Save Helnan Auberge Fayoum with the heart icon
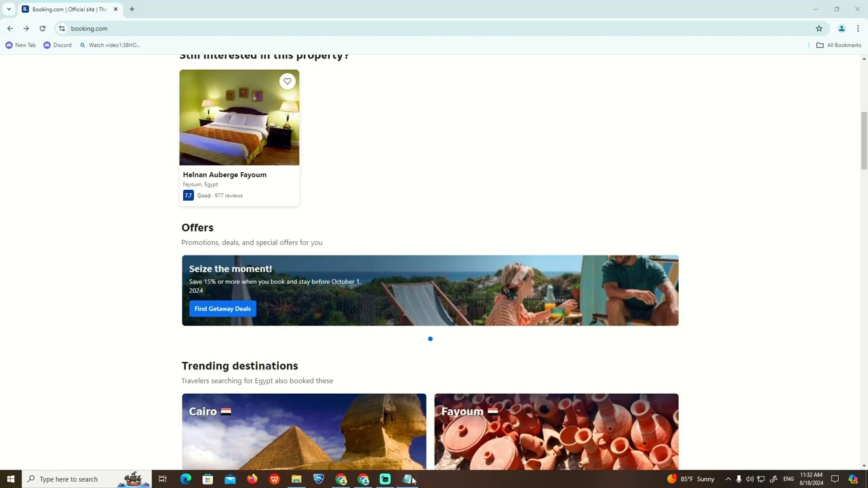Viewport: 868px width, 488px height. point(288,81)
